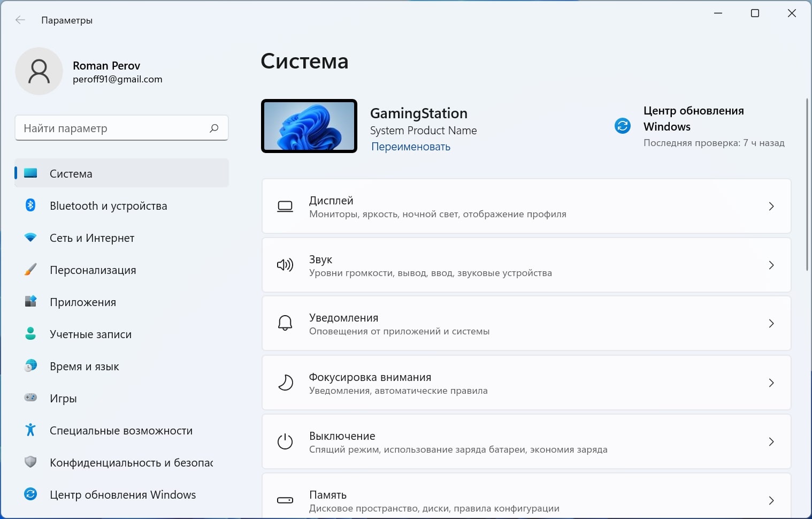
Task: Click 'Последняя проверка: 7 ч назад' text
Action: (x=714, y=143)
